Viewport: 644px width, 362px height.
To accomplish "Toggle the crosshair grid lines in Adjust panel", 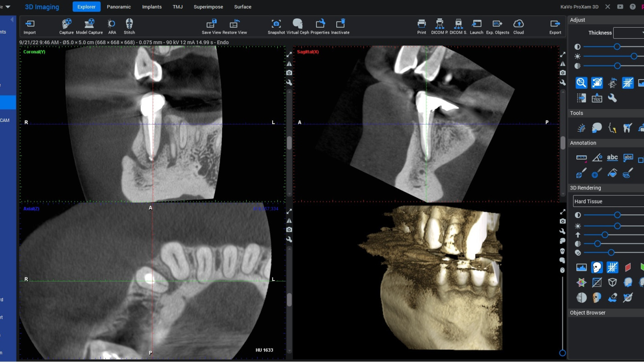I will coord(627,83).
